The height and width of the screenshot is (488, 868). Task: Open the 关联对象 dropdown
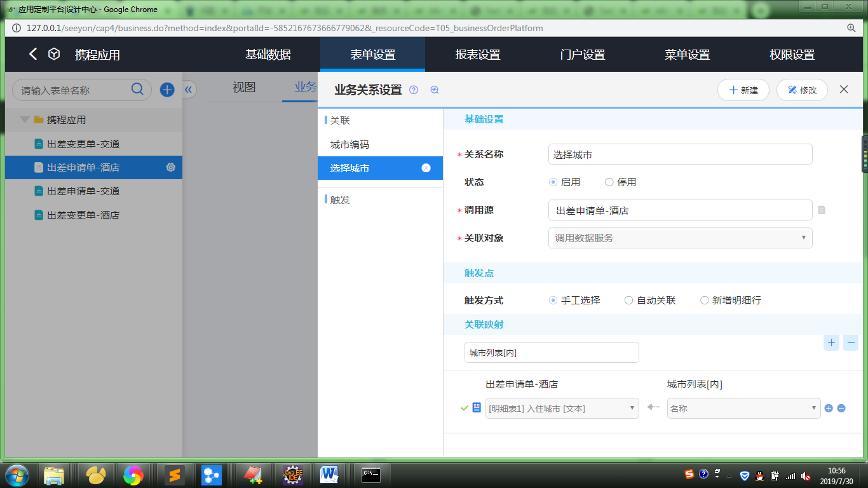[x=680, y=238]
